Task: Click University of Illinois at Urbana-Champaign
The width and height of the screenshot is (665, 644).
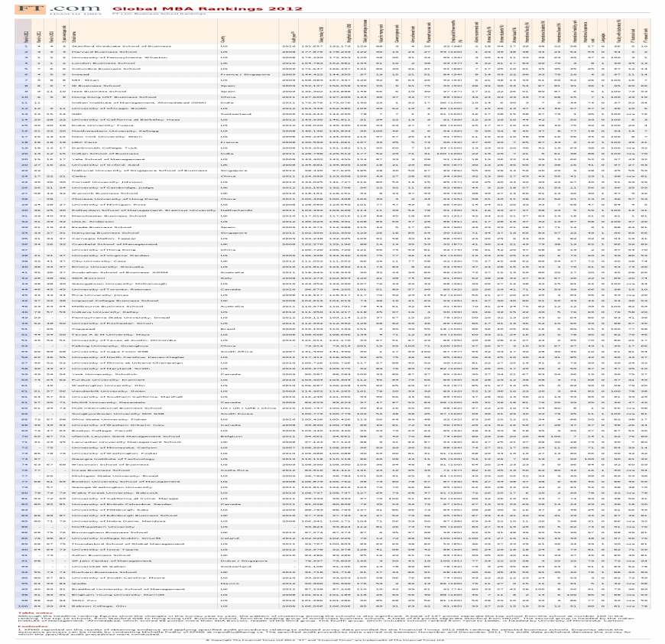Action: (x=127, y=363)
